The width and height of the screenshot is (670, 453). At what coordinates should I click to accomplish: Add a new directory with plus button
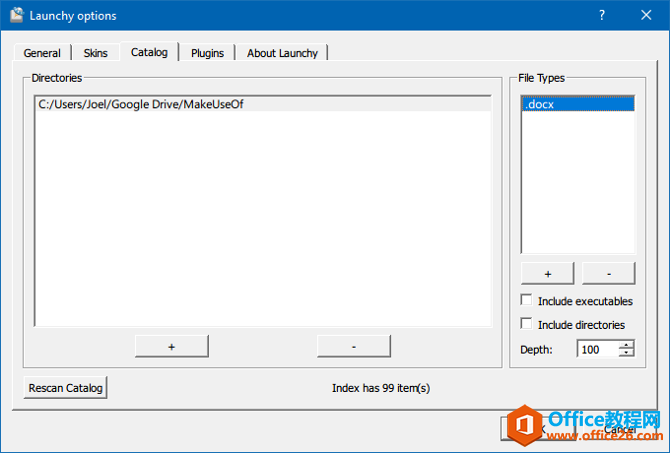coord(172,346)
